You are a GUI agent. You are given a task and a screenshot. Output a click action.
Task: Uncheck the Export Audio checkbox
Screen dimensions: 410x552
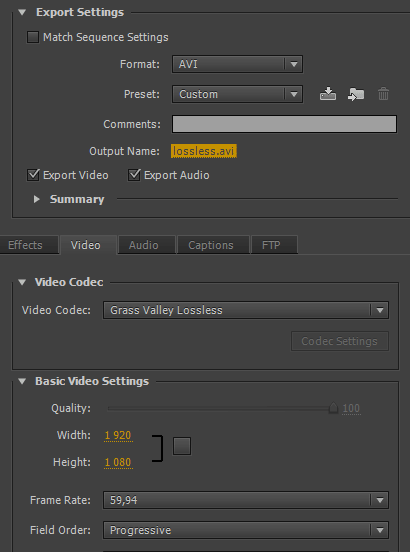pos(134,175)
